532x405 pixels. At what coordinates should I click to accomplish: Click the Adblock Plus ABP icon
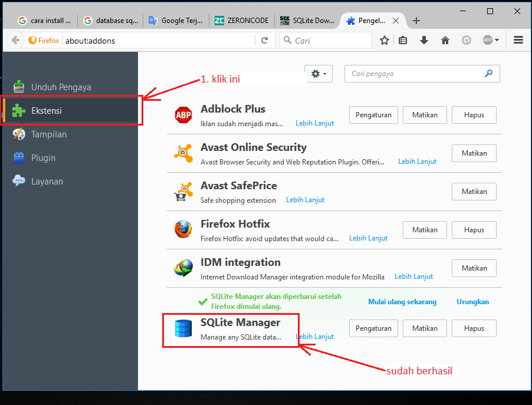coord(183,115)
